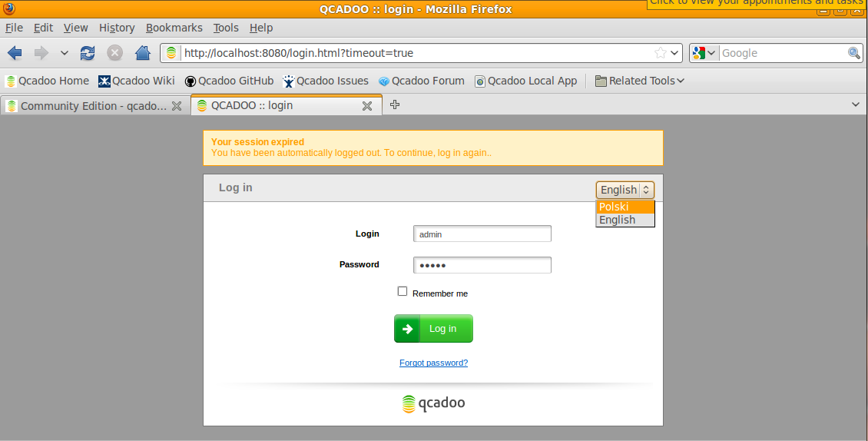Click the Login username field

click(x=482, y=234)
